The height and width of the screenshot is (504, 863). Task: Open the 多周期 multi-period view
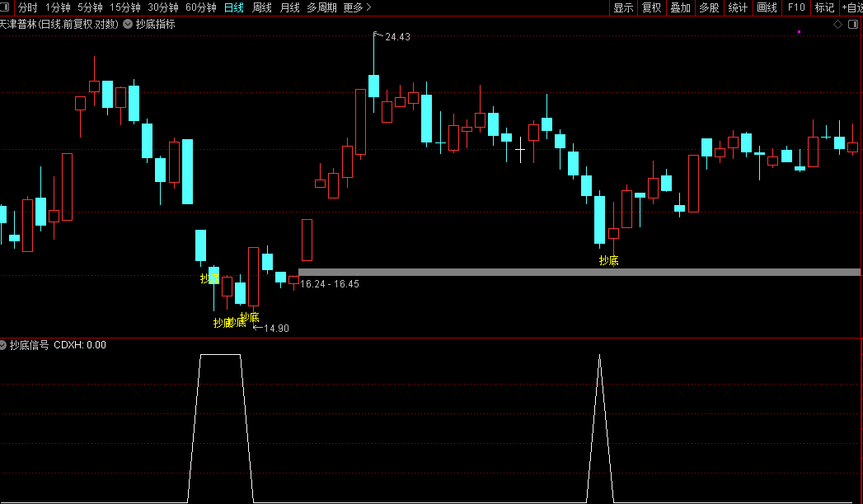pos(321,7)
